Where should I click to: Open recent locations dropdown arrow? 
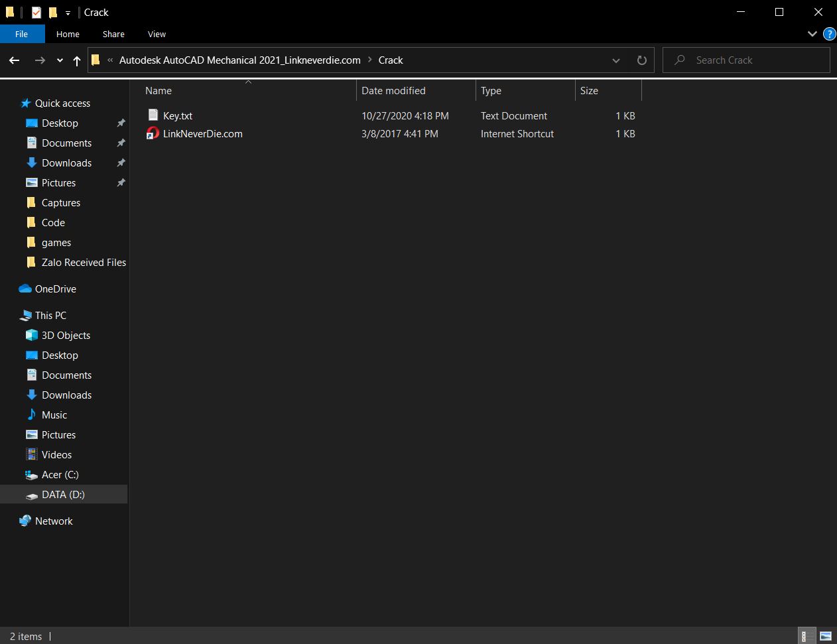(x=60, y=60)
